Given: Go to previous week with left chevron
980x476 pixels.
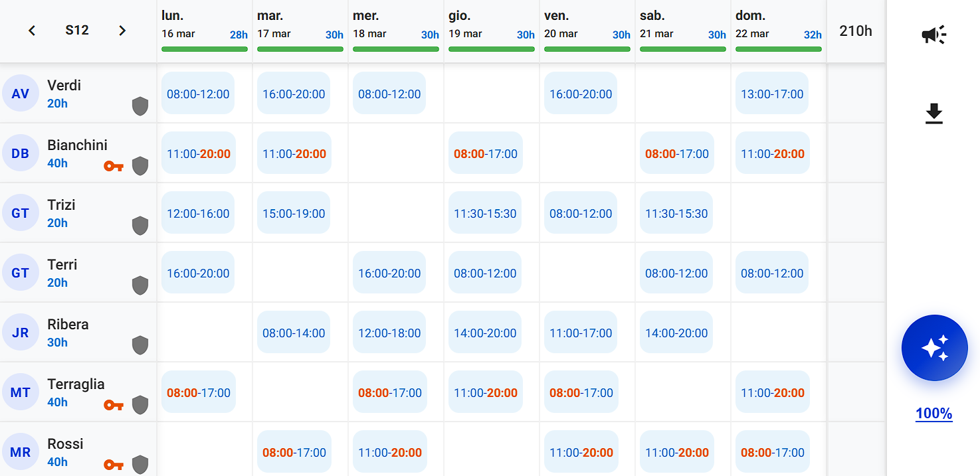Looking at the screenshot, I should 32,31.
